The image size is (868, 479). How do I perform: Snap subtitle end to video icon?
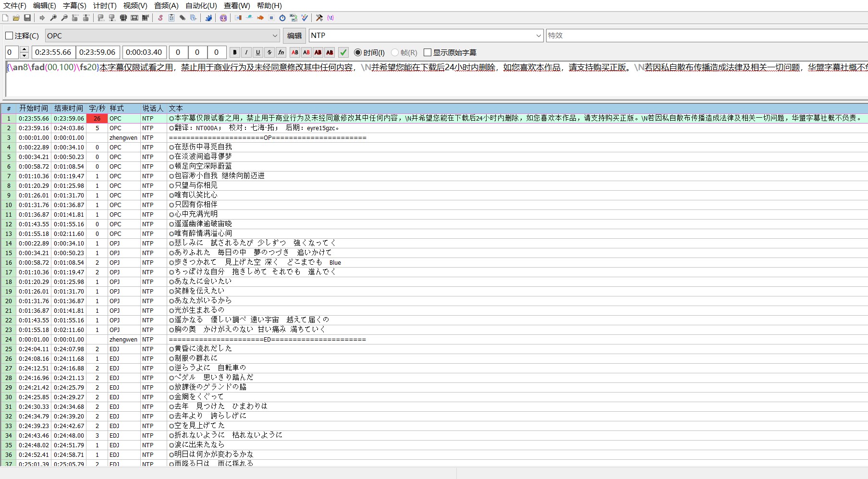[112, 18]
